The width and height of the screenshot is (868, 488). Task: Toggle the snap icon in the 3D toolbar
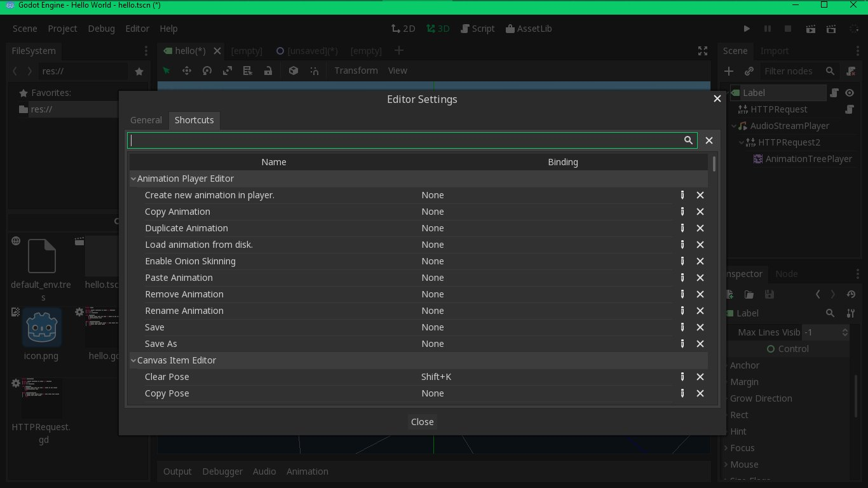point(314,71)
